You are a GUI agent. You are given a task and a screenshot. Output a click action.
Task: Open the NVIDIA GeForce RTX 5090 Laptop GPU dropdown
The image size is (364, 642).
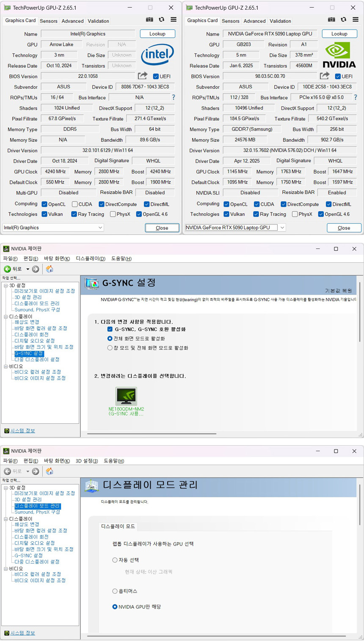coord(235,228)
